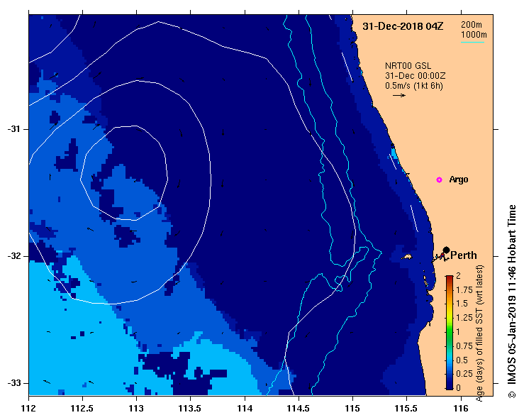Screen dimensions: 524x420
Task: Click the 115.5 longitude axis label
Action: [x=407, y=409]
